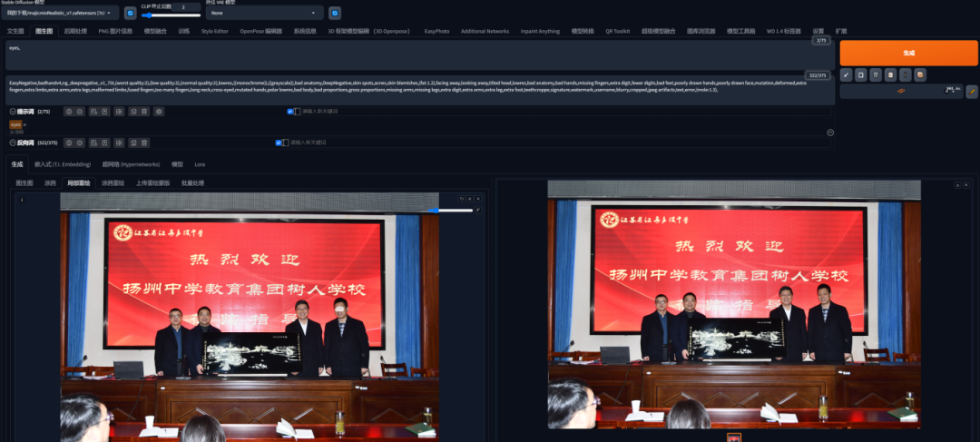Remove the image from the inpaint canvas
The height and width of the screenshot is (442, 980).
478,199
